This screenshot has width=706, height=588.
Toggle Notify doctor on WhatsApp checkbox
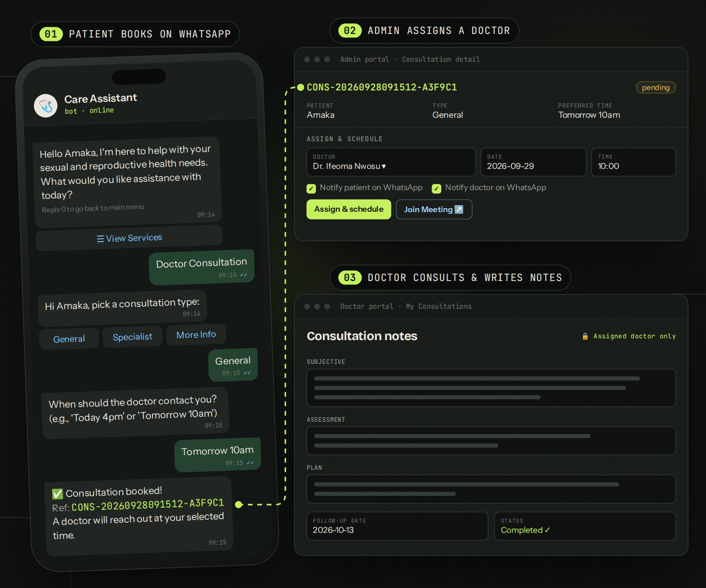[x=436, y=189]
